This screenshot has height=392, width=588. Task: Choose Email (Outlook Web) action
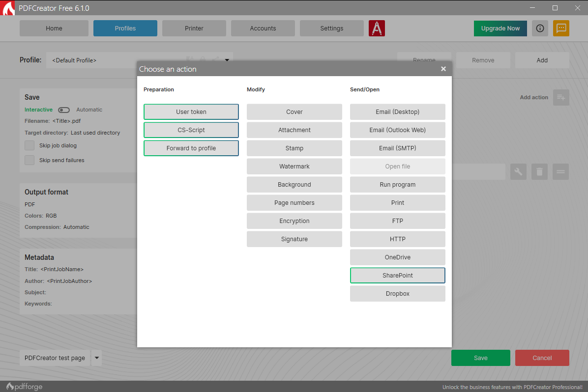coord(398,130)
